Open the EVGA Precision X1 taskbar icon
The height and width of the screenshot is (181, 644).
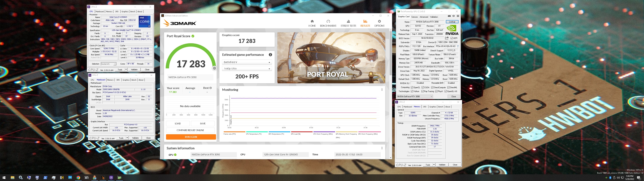point(87,177)
